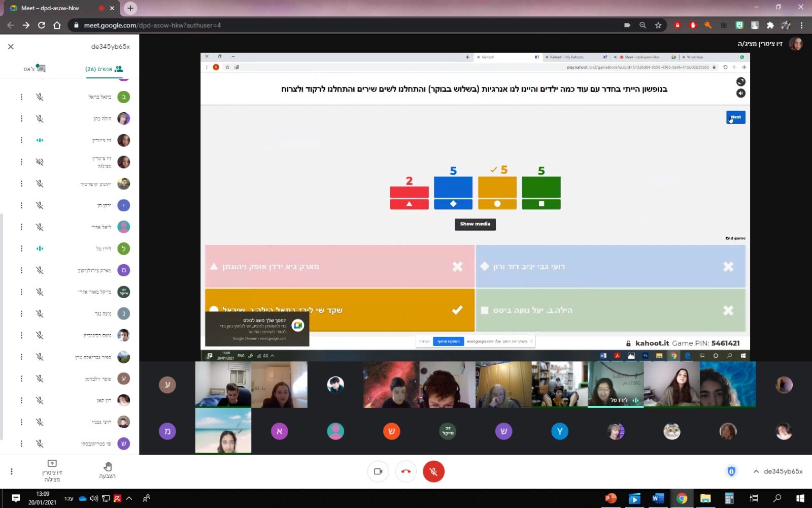Open options menu for ליאל אדרי
This screenshot has width=812, height=508.
click(21, 227)
